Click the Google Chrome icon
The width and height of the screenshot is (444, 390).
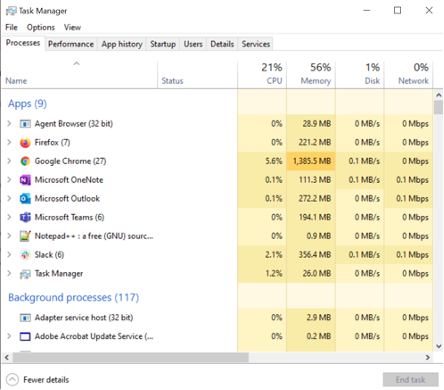click(25, 161)
